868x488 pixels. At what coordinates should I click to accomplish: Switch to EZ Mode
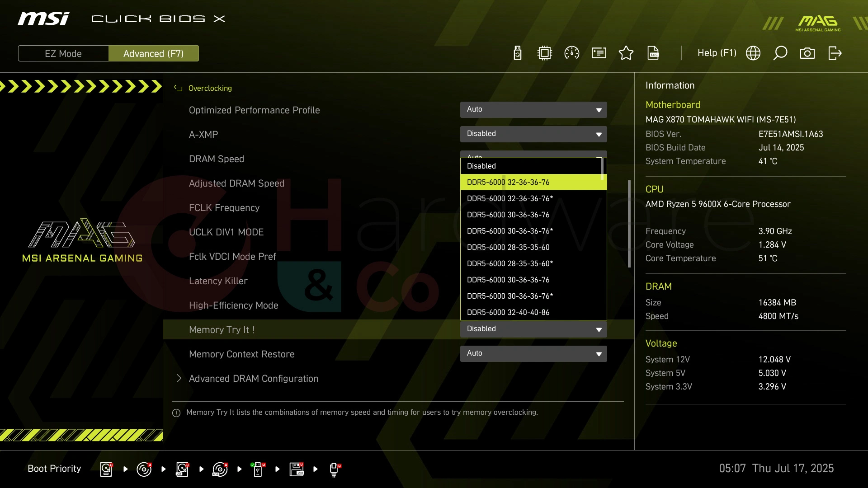click(63, 53)
